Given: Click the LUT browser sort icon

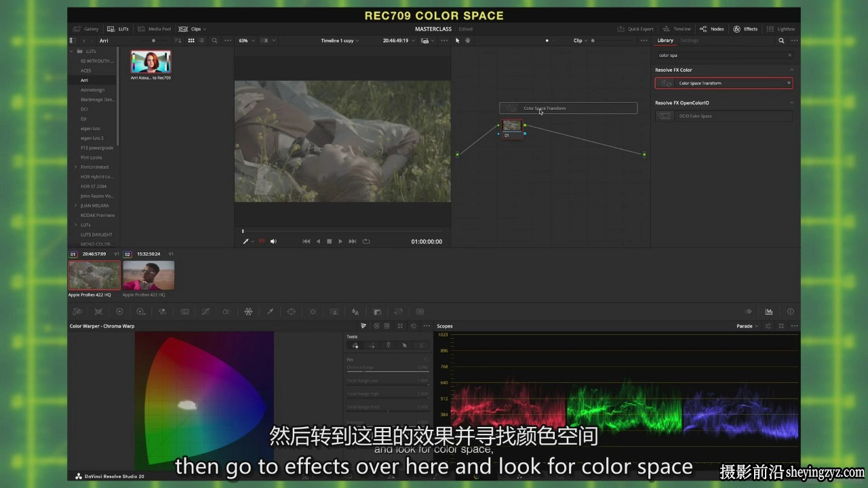Looking at the screenshot, I should pos(178,41).
